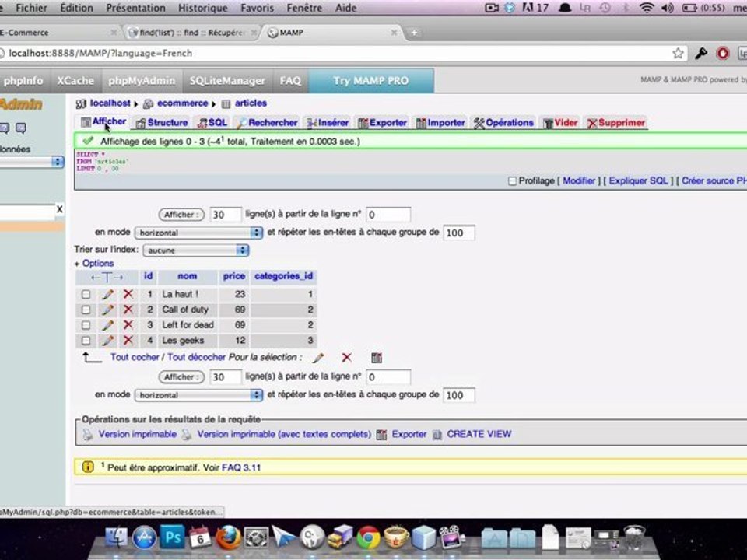Delete the 'La haut !' row with red X
Screen dimensions: 747x560
(128, 294)
